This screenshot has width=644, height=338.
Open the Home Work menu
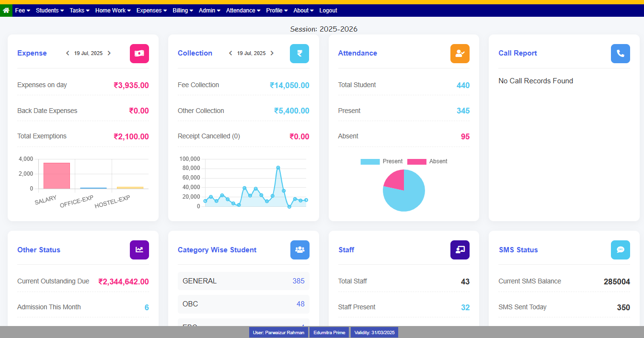pos(113,10)
